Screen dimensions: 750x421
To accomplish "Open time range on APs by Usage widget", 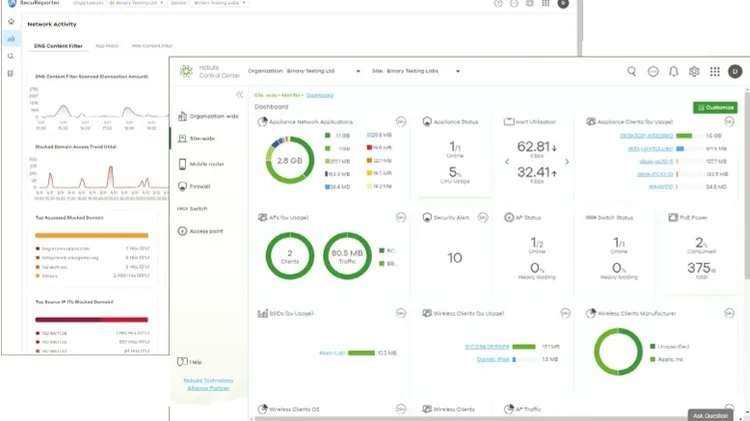I will 401,218.
